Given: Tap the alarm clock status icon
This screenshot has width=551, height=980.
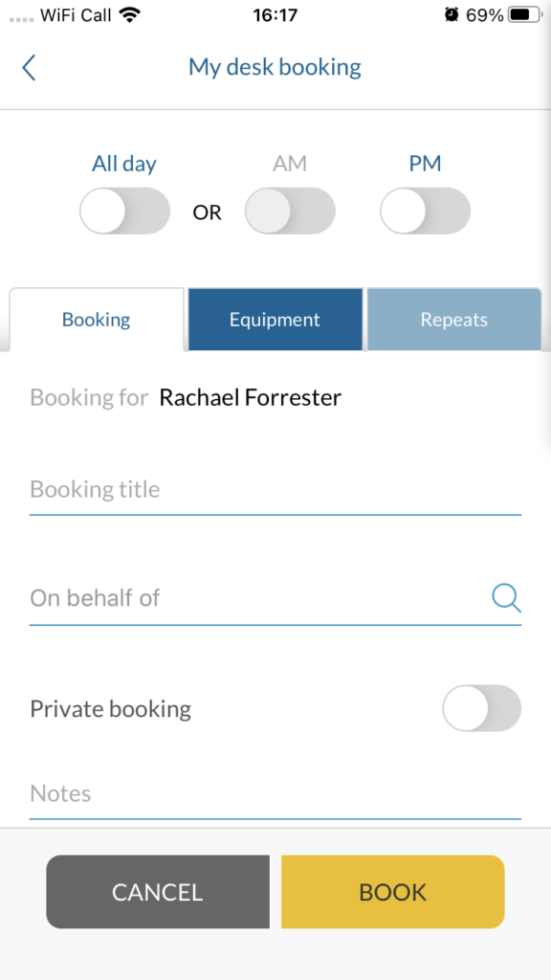Looking at the screenshot, I should pyautogui.click(x=452, y=15).
